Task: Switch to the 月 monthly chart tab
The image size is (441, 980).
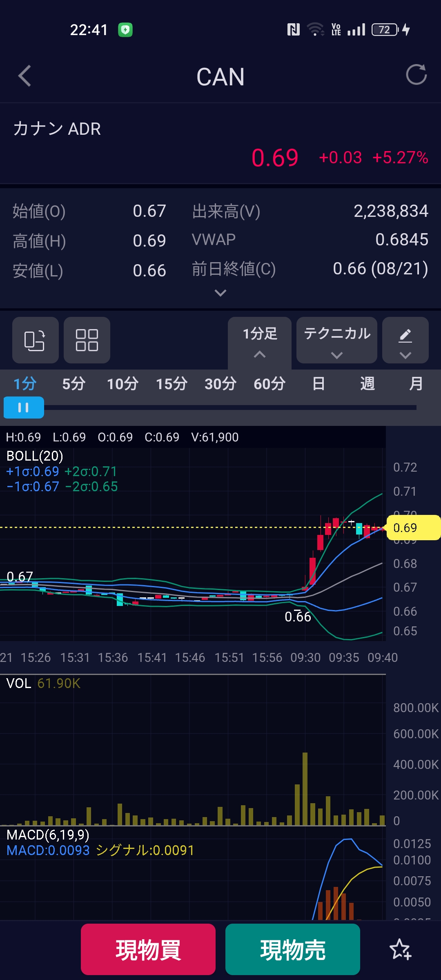Action: [x=416, y=384]
